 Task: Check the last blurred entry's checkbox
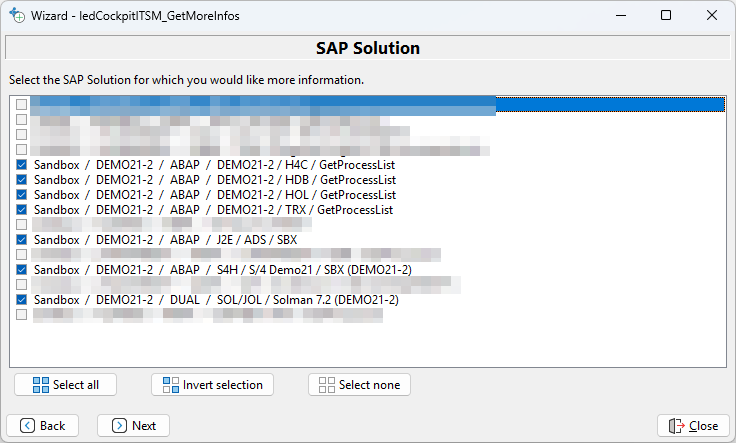pos(22,315)
